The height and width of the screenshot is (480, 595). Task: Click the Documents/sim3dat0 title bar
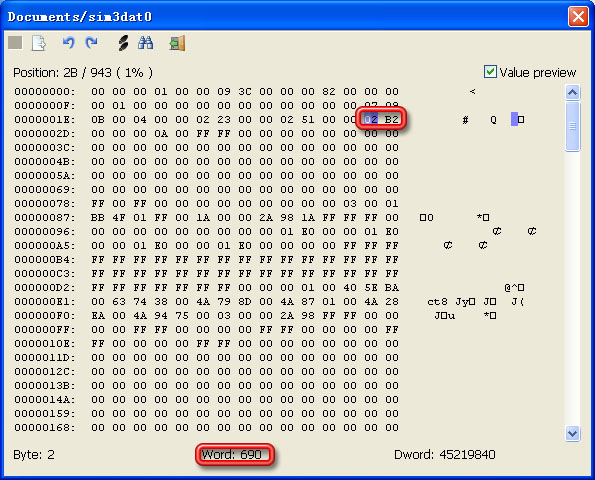[x=285, y=17]
